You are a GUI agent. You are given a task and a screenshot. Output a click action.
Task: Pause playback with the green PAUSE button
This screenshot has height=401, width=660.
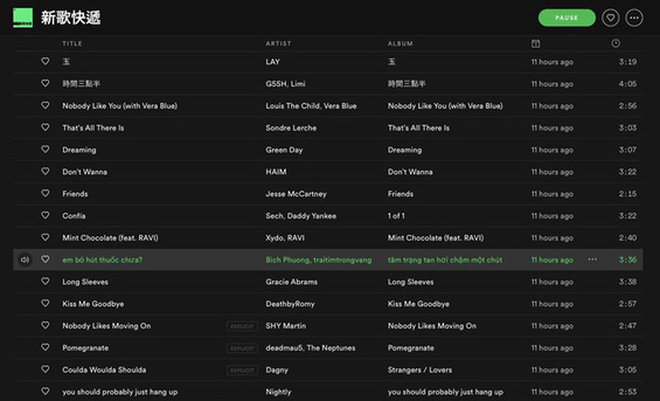pos(567,18)
